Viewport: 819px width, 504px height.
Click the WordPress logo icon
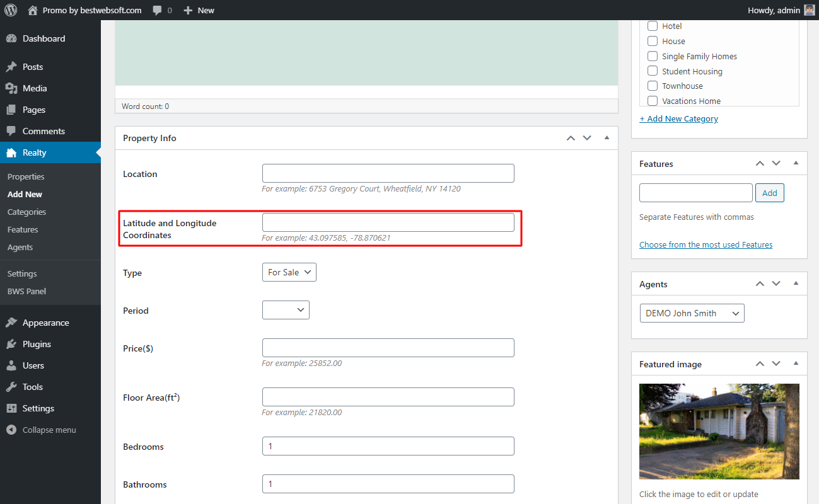click(x=11, y=10)
